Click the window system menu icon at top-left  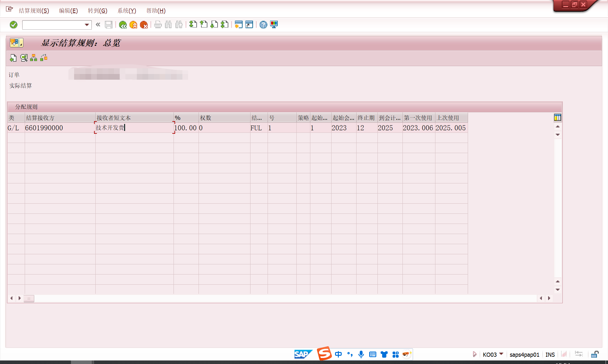[9, 9]
